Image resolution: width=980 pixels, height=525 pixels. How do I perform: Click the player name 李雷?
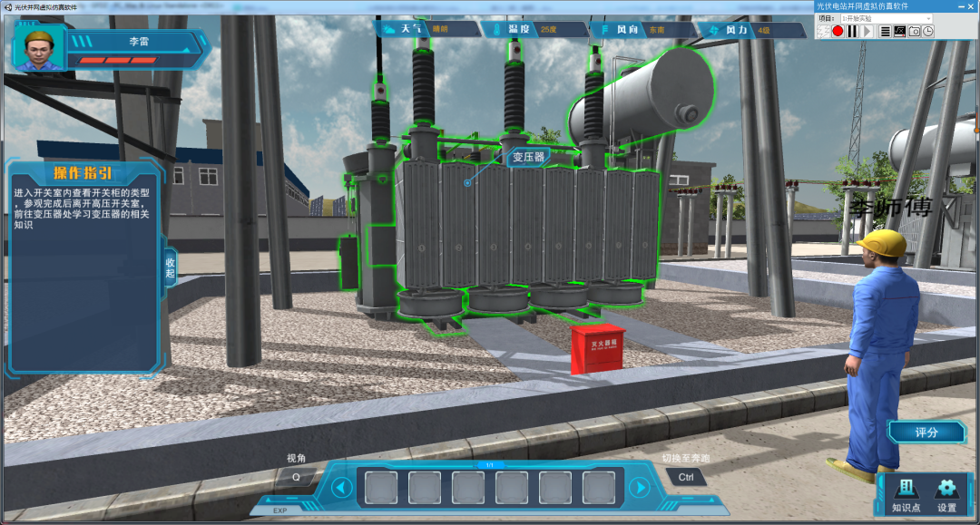tap(139, 42)
